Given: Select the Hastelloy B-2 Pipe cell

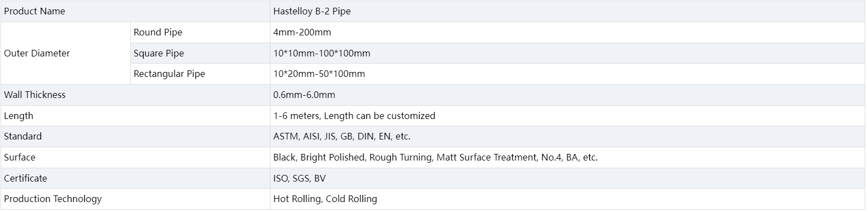Looking at the screenshot, I should [568, 12].
